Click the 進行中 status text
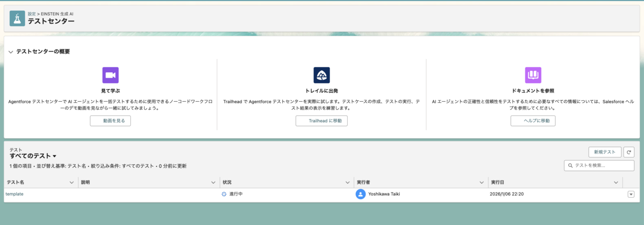The image size is (644, 225). pyautogui.click(x=236, y=194)
